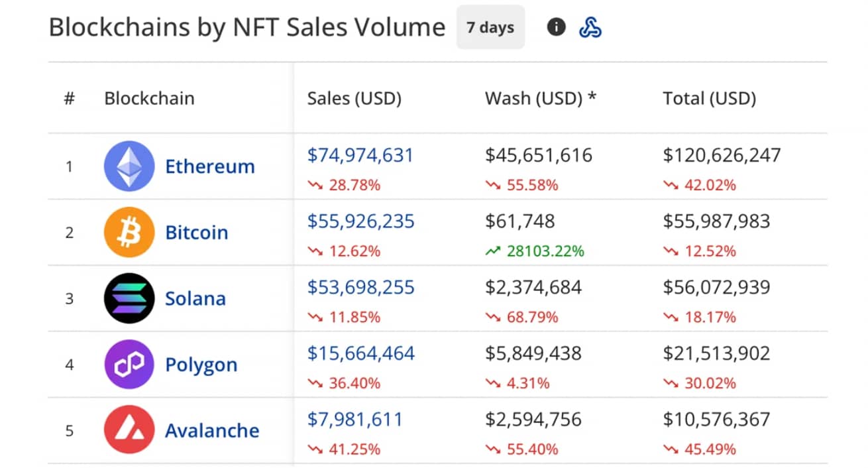Screen dimensions: 868x468
Task: Click the 18.17% total decrease for Solana
Action: click(x=700, y=318)
